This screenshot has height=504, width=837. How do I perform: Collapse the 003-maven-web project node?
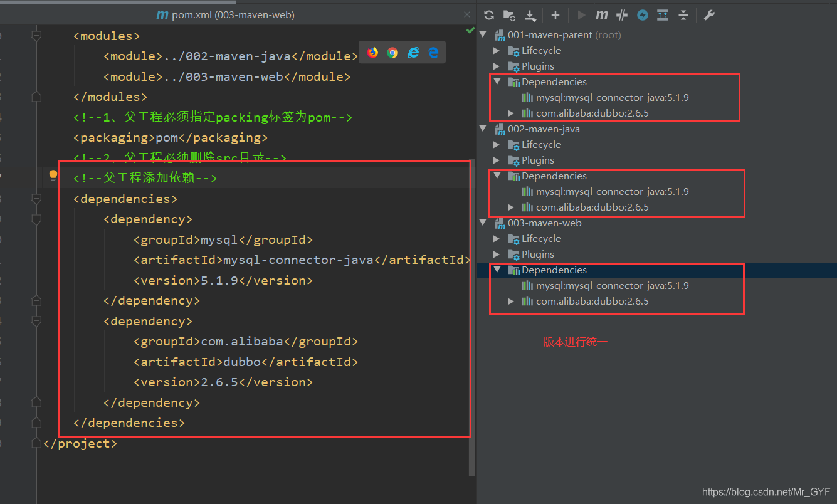pyautogui.click(x=483, y=223)
